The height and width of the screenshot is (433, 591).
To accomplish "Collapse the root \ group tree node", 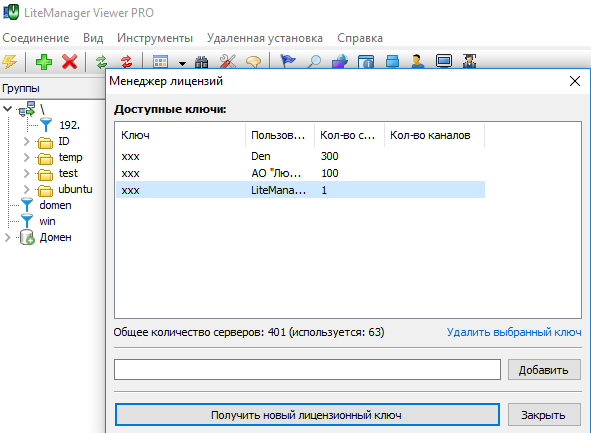I will point(8,109).
